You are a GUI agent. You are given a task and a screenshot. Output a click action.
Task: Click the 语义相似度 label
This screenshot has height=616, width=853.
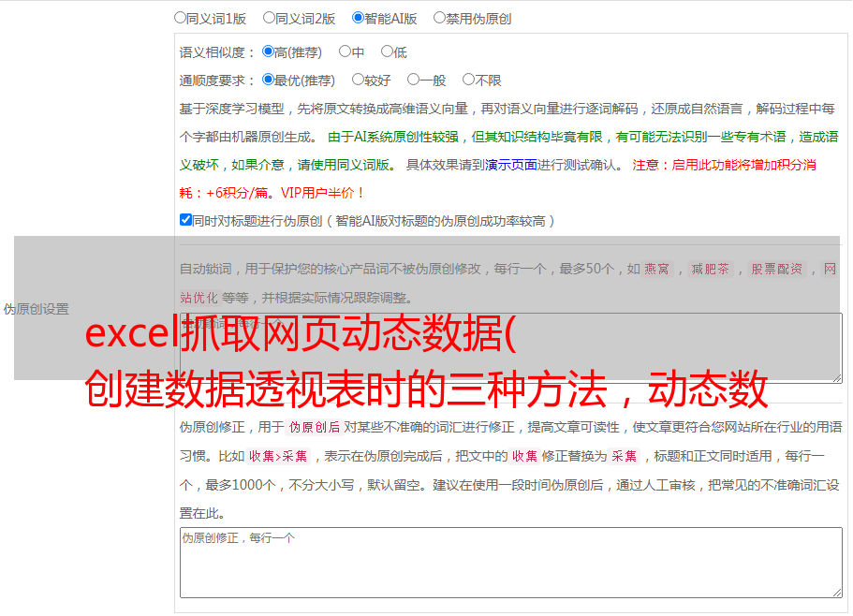pos(217,52)
